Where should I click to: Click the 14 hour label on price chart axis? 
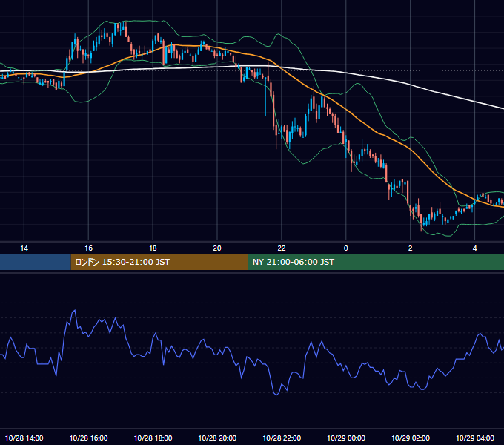coord(24,248)
